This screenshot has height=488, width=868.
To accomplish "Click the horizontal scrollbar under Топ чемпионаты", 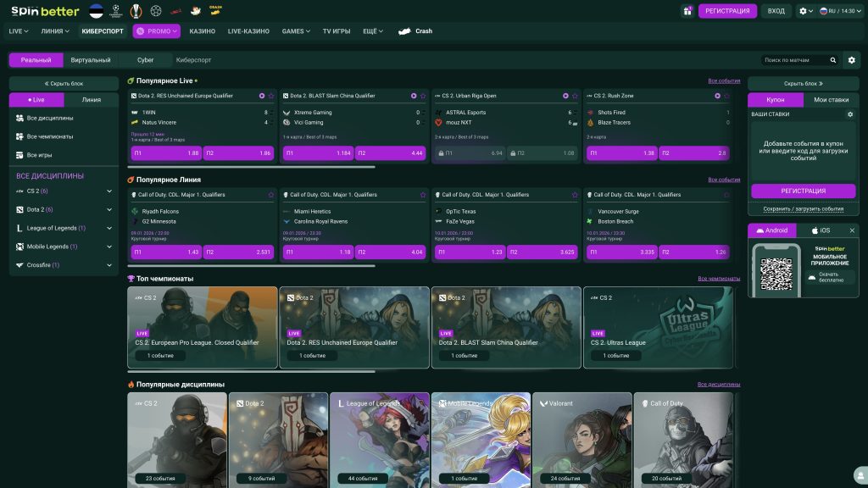I will point(251,371).
